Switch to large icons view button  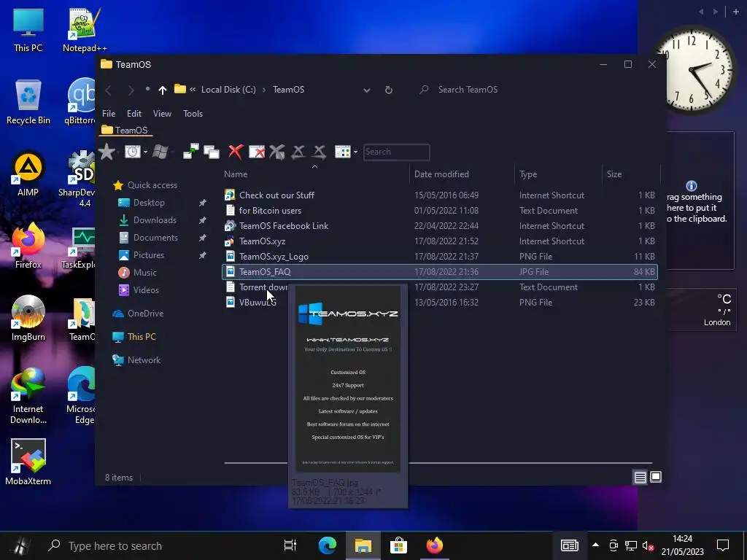coord(656,477)
